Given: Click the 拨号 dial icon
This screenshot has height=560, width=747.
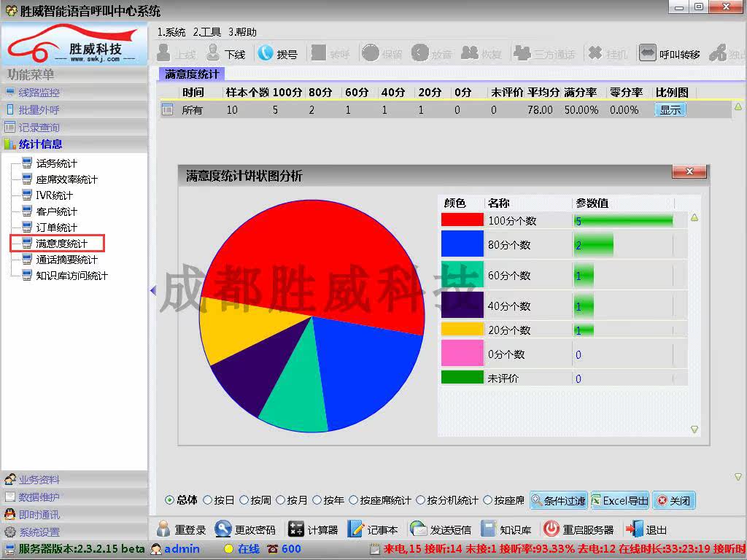Looking at the screenshot, I should pyautogui.click(x=266, y=53).
